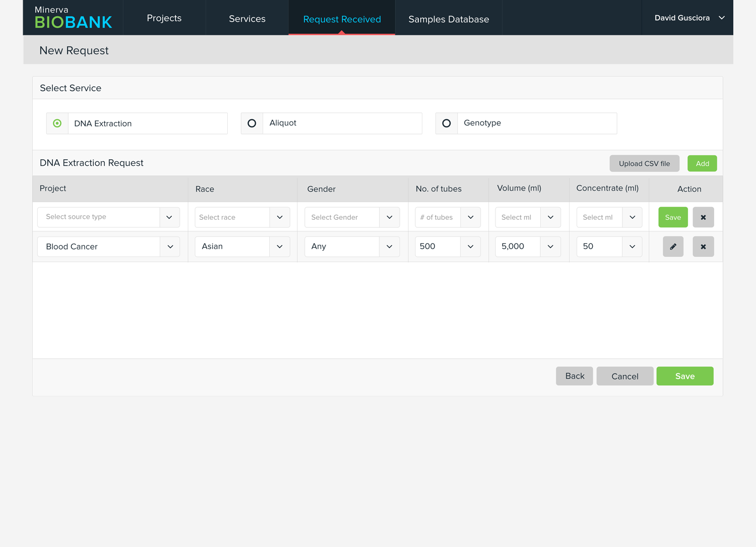Change the Asian race dropdown value
This screenshot has height=547, width=756.
point(242,247)
